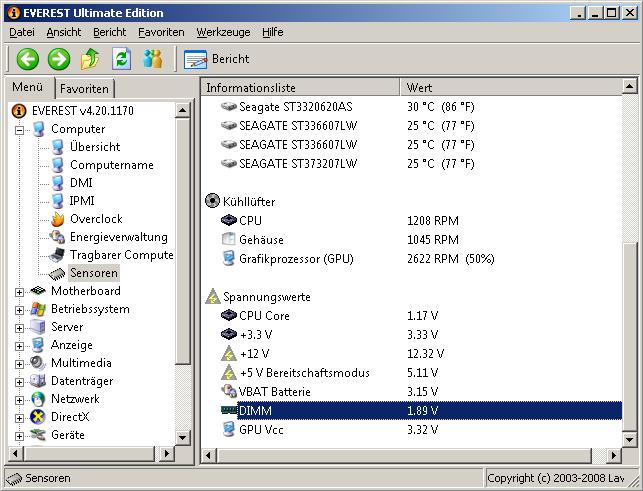Open the Ansicht menu
This screenshot has height=491, width=643.
coord(64,32)
